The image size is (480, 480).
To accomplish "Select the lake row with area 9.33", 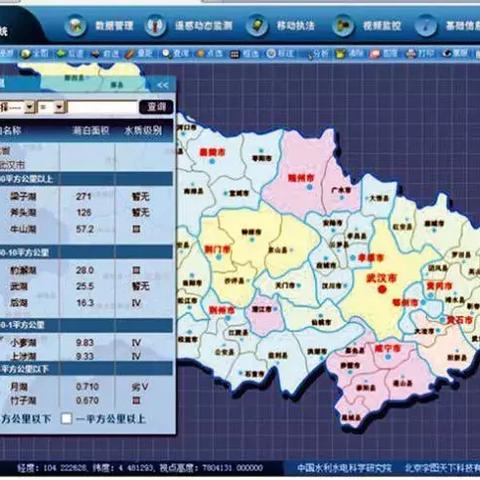I will pos(87,356).
